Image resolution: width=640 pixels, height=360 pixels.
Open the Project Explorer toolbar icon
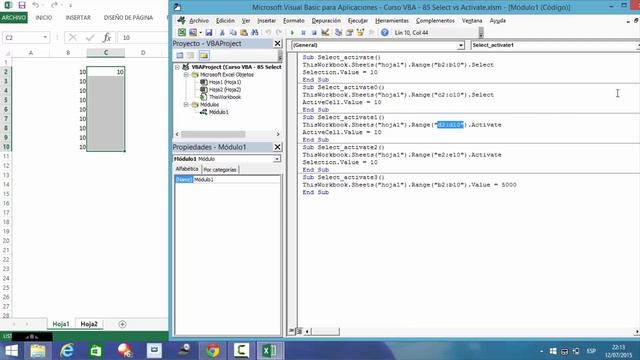[x=338, y=33]
